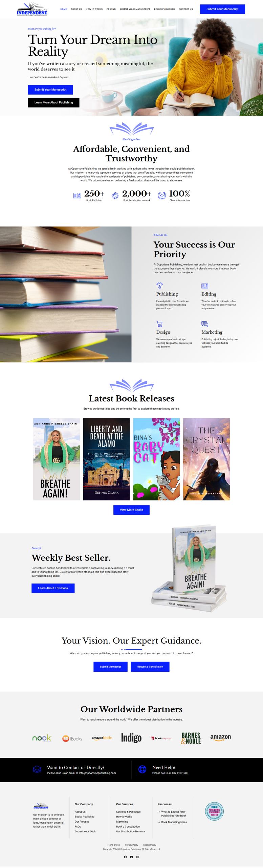Image resolution: width=263 pixels, height=868 pixels.
Task: Open the How It Works menu item
Action: click(x=94, y=9)
